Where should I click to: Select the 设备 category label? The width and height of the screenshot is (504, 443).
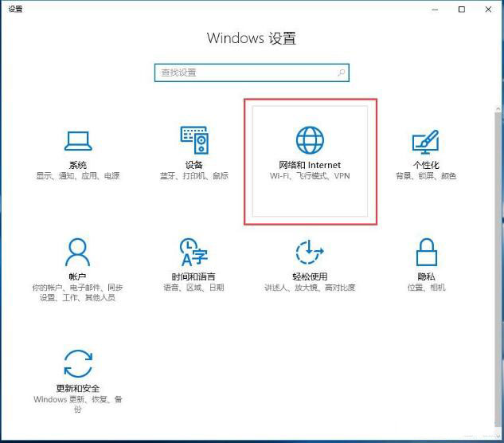[x=193, y=165]
